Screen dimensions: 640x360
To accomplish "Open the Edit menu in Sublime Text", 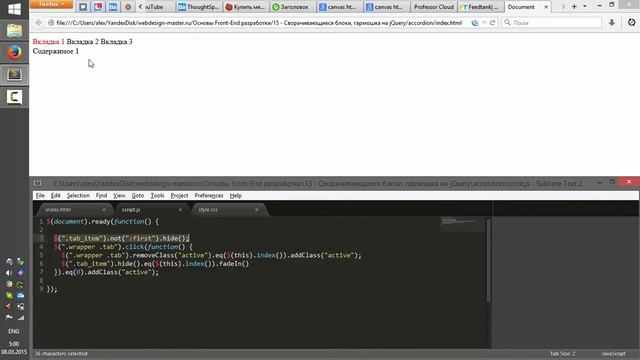I will pyautogui.click(x=56, y=196).
